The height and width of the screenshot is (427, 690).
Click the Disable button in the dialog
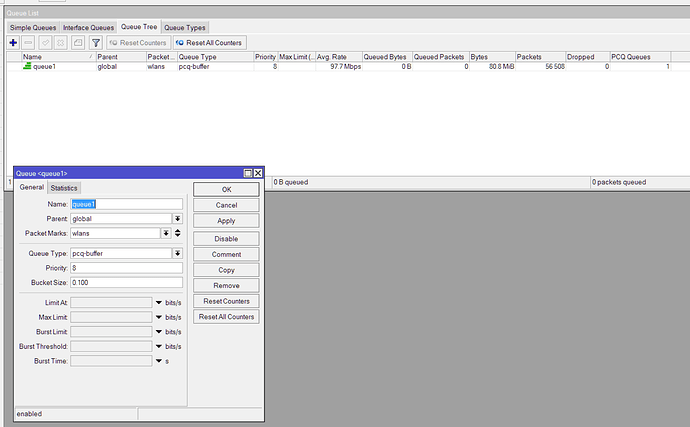226,239
